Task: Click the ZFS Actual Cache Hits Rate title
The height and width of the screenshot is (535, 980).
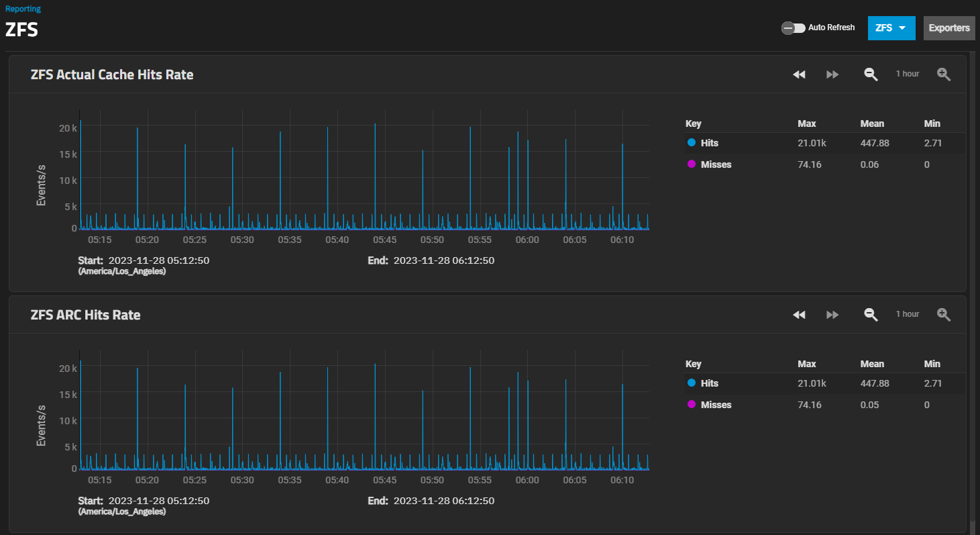Action: tap(112, 75)
